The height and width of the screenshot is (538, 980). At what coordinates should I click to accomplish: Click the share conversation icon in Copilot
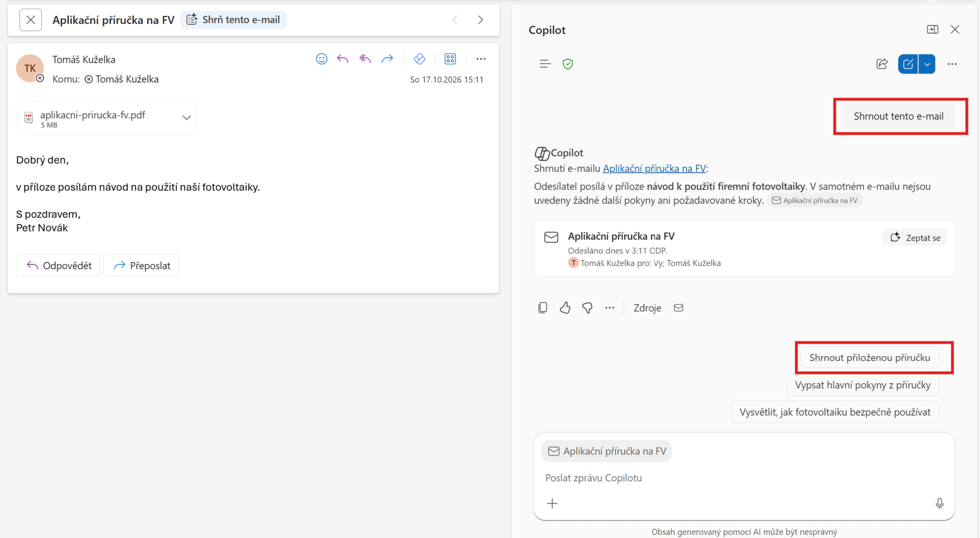pos(882,64)
